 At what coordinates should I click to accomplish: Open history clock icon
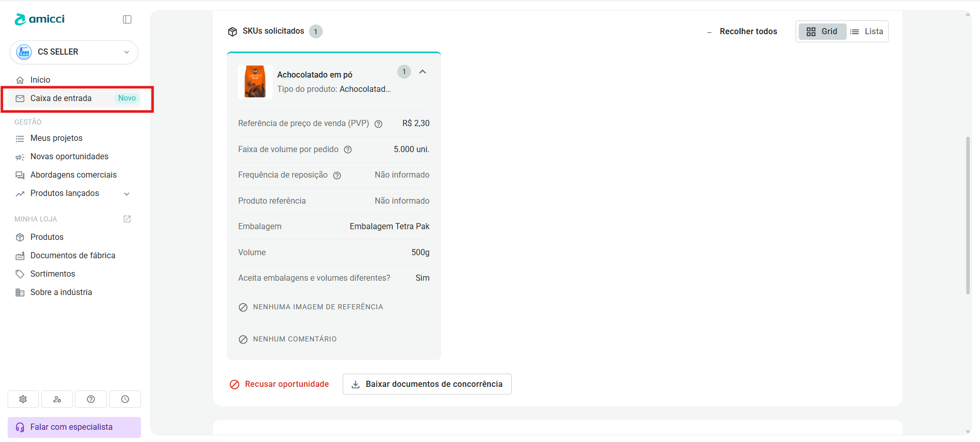tap(125, 399)
